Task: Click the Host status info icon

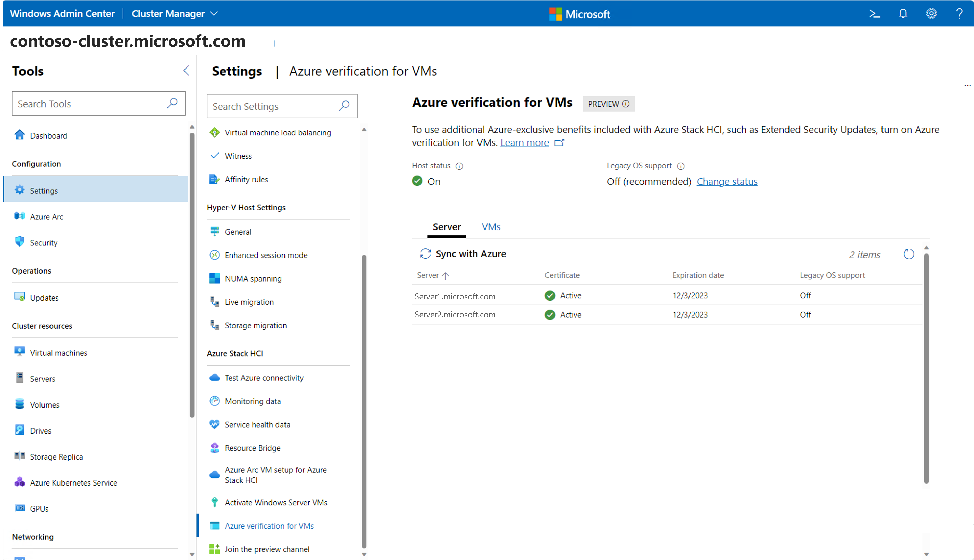Action: pos(459,166)
